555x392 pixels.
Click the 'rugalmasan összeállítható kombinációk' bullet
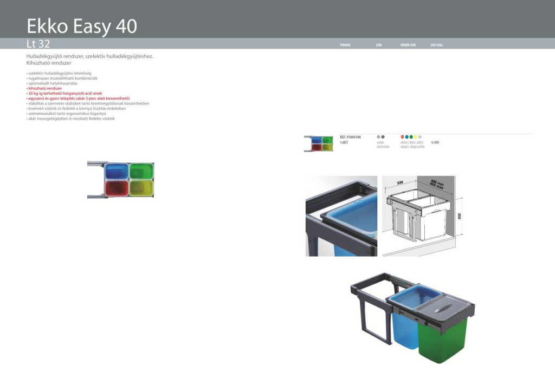(x=62, y=78)
